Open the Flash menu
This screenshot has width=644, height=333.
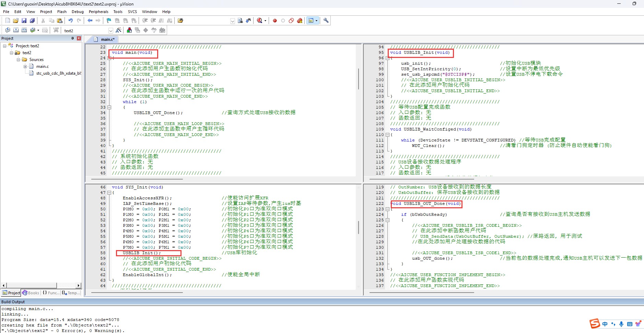pos(62,12)
